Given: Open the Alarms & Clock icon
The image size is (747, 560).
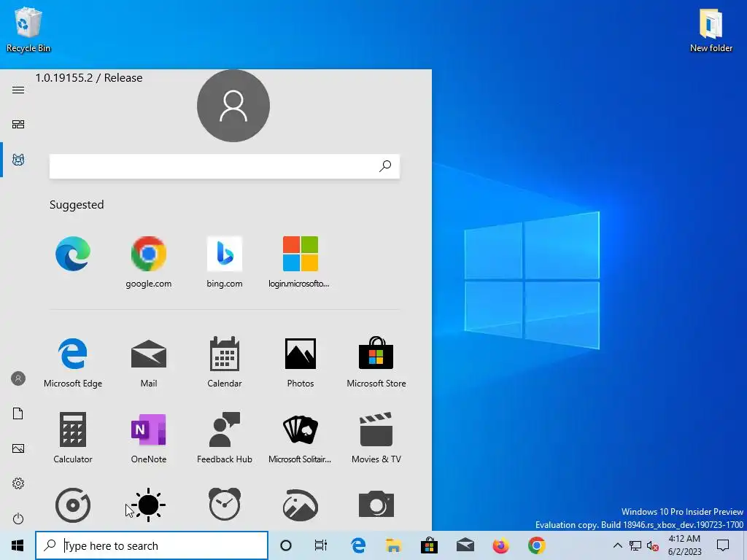Looking at the screenshot, I should 225,504.
